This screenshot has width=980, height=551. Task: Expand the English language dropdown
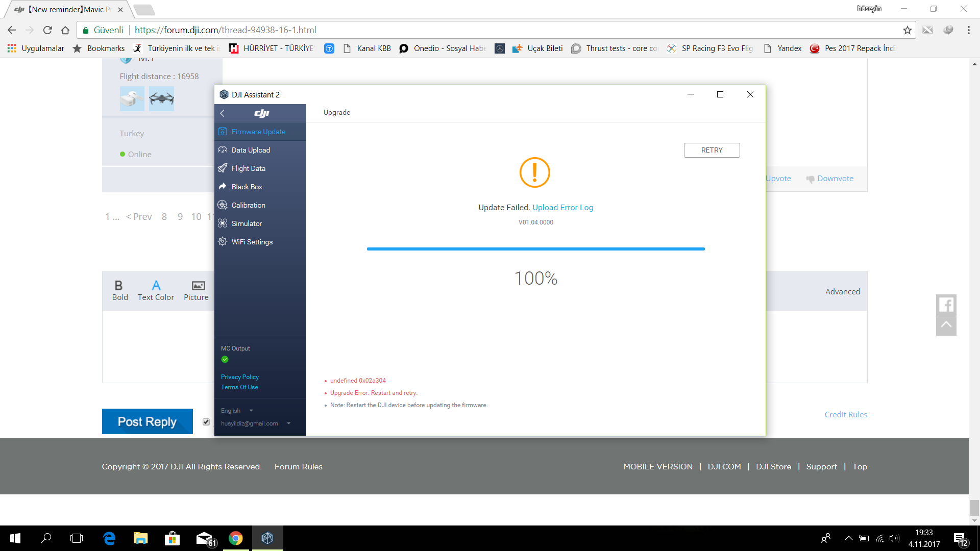pos(237,411)
